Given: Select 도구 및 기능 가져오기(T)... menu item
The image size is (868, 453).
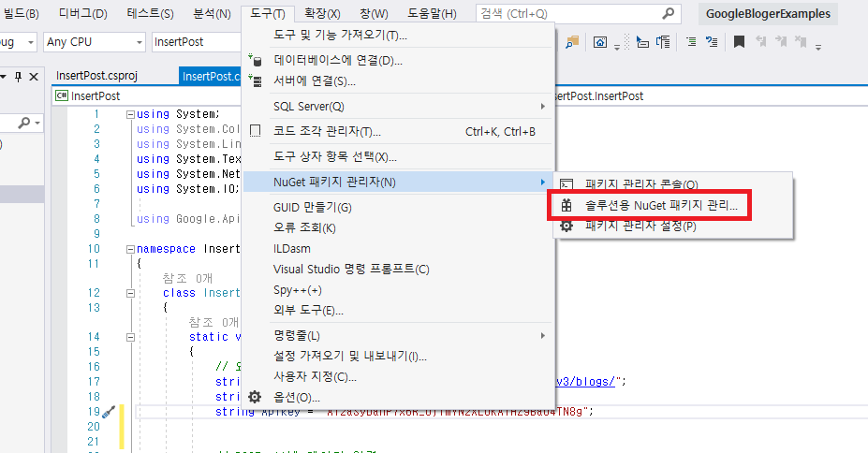Looking at the screenshot, I should [399, 36].
